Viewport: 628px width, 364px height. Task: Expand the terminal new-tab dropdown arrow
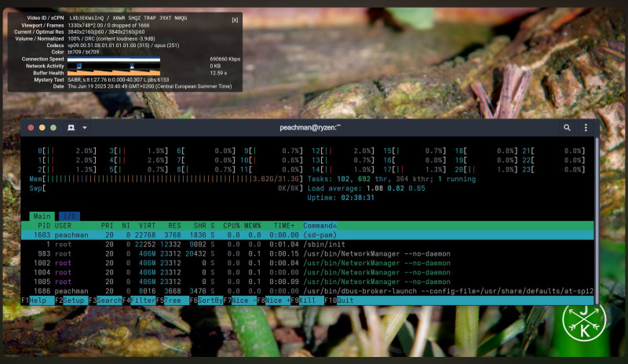[x=85, y=128]
